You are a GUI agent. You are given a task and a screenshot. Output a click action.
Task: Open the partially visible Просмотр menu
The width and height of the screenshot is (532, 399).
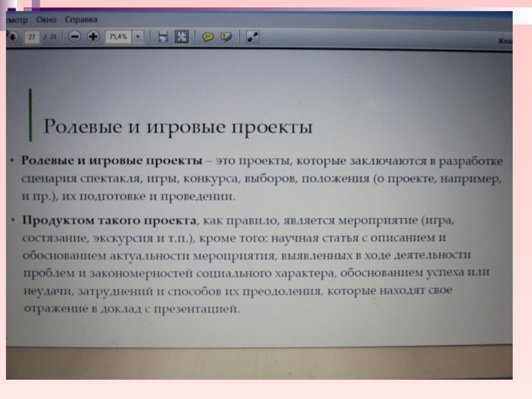(15, 20)
